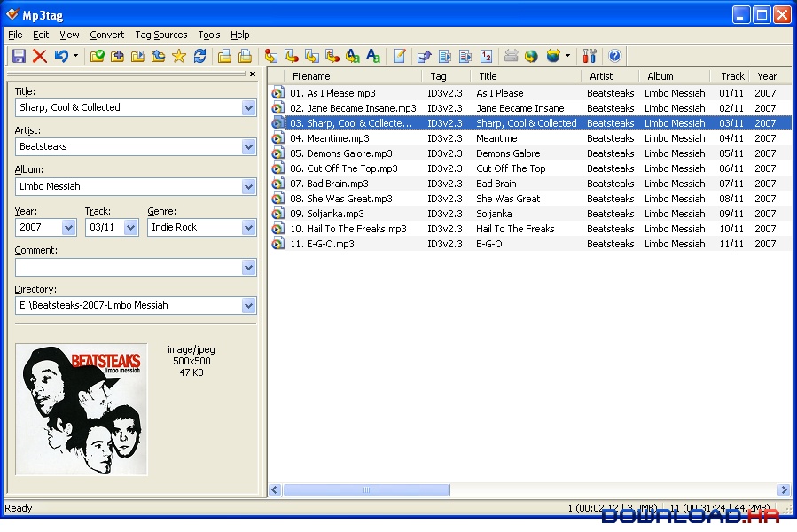Click the blue Undo arrow icon
This screenshot has height=532, width=797.
(x=61, y=56)
